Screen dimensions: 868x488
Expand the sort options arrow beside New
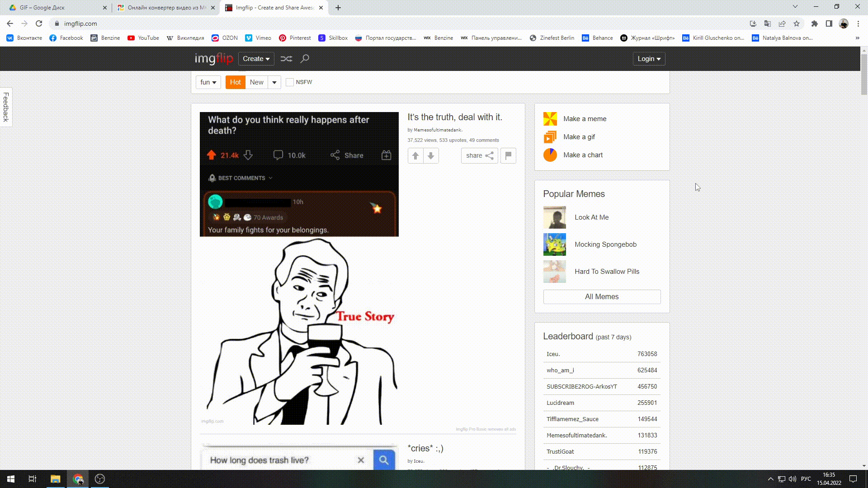274,82
